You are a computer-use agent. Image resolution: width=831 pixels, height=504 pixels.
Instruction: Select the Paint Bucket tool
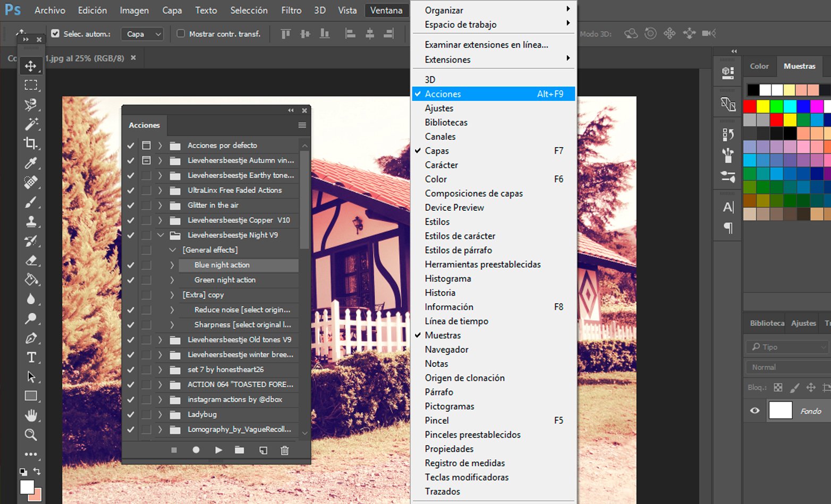pyautogui.click(x=31, y=280)
